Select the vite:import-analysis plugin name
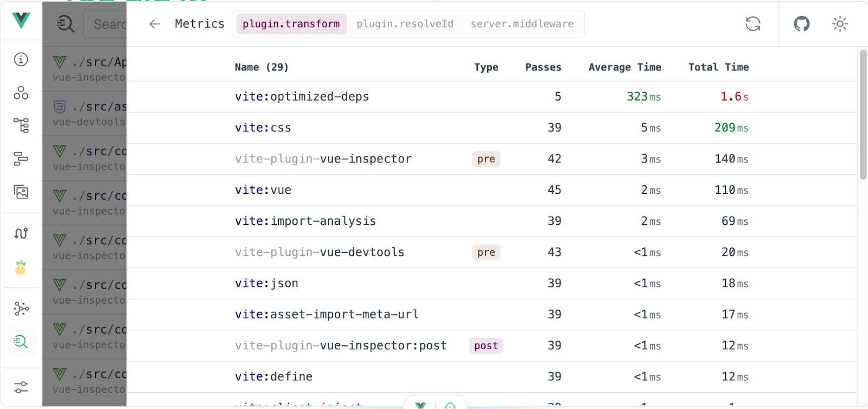Viewport: 868px width, 409px height. pyautogui.click(x=305, y=221)
